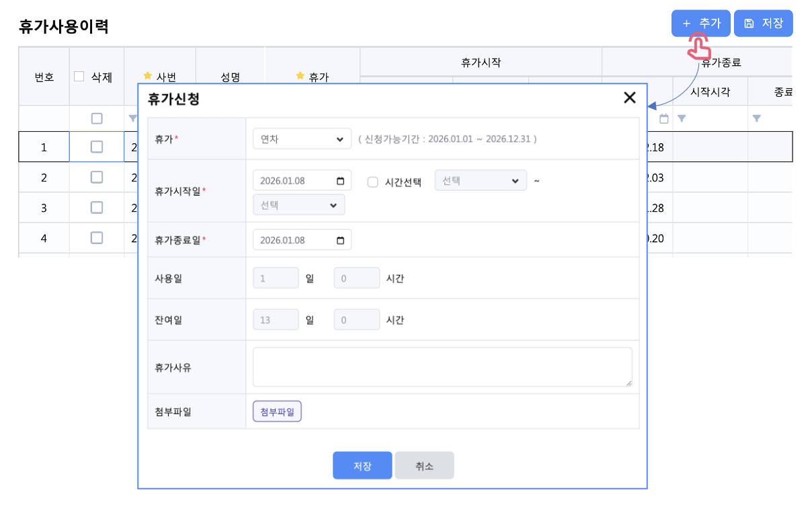Click the 첨부파일 upload button
The width and height of the screenshot is (812, 511).
277,411
